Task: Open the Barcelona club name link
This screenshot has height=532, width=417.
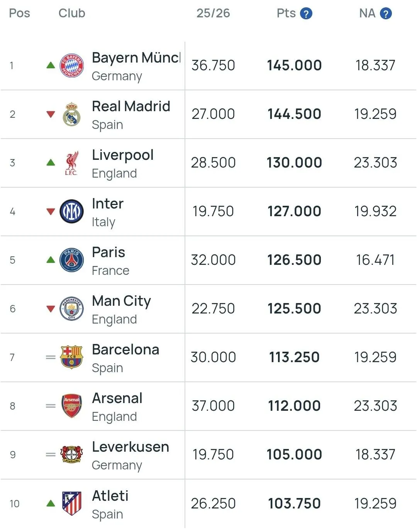Action: point(125,350)
